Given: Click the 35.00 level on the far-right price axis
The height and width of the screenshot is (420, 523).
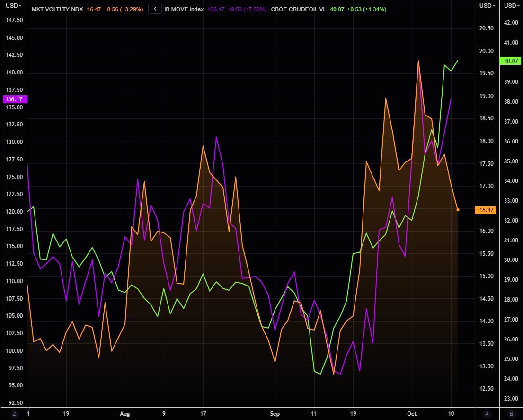Looking at the screenshot, I should [511, 161].
